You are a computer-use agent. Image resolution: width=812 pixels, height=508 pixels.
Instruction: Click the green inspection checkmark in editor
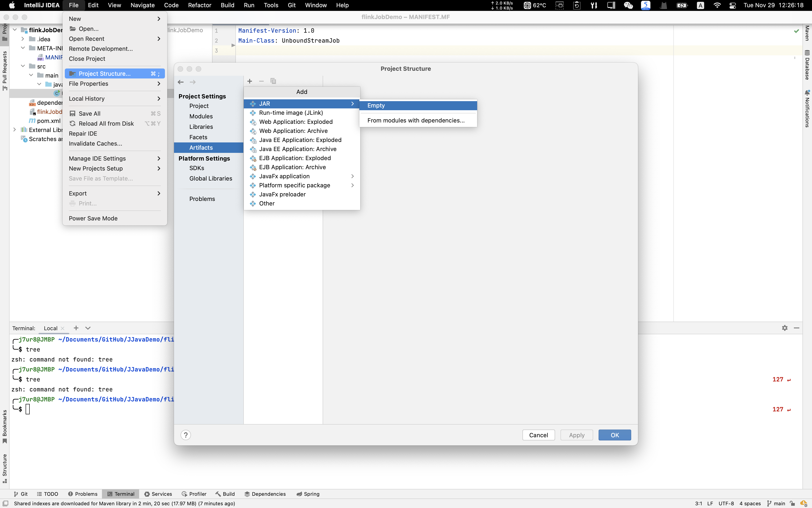click(797, 31)
